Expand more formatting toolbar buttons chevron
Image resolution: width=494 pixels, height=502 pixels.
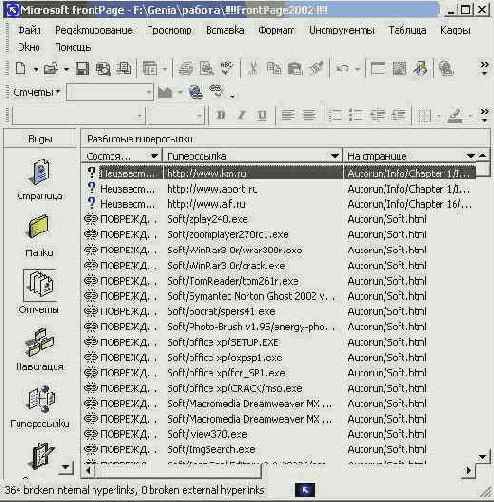[484, 115]
